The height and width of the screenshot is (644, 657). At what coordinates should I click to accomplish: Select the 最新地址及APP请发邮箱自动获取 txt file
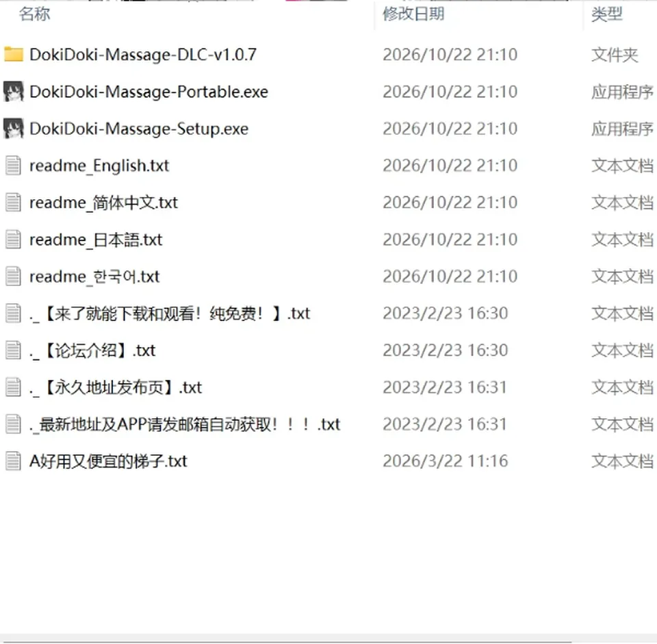(x=185, y=424)
